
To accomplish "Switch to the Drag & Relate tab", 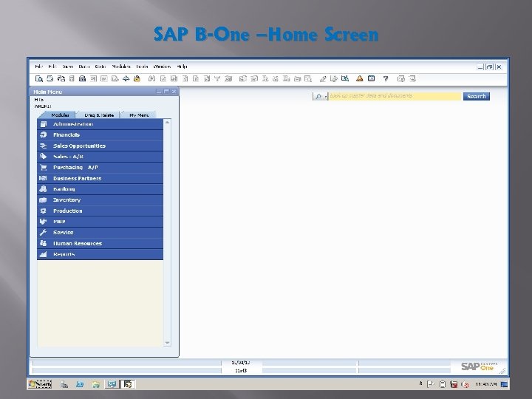I will tap(99, 115).
